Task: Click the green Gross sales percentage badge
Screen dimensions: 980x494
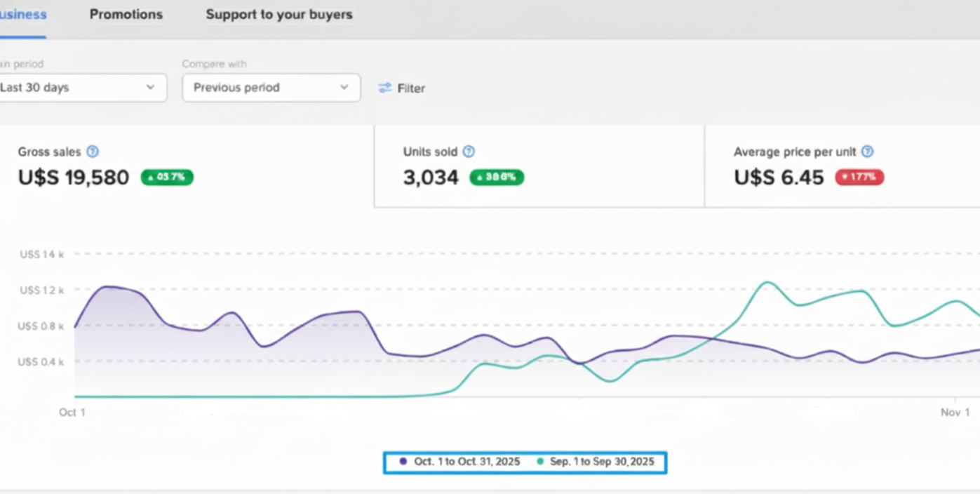Action: point(167,177)
